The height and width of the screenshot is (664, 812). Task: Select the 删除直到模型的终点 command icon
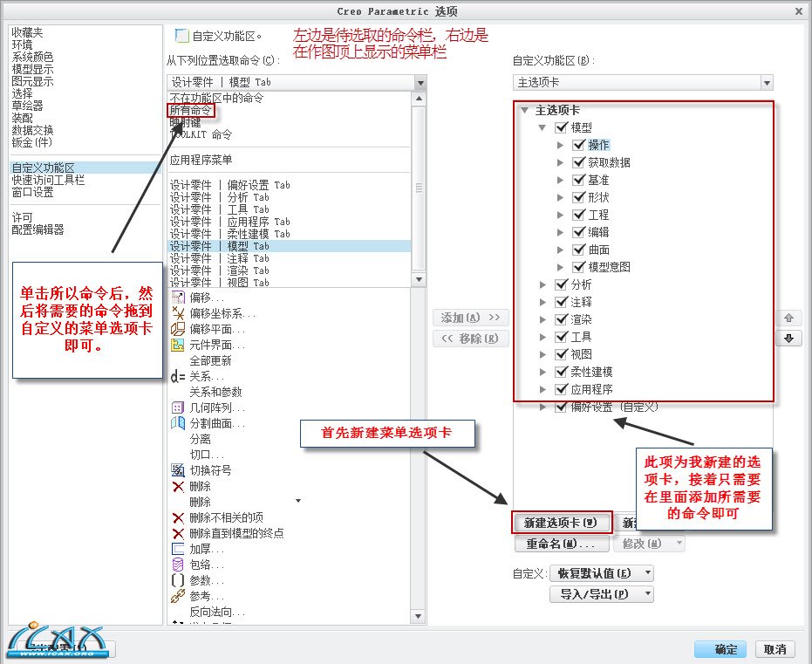click(178, 533)
